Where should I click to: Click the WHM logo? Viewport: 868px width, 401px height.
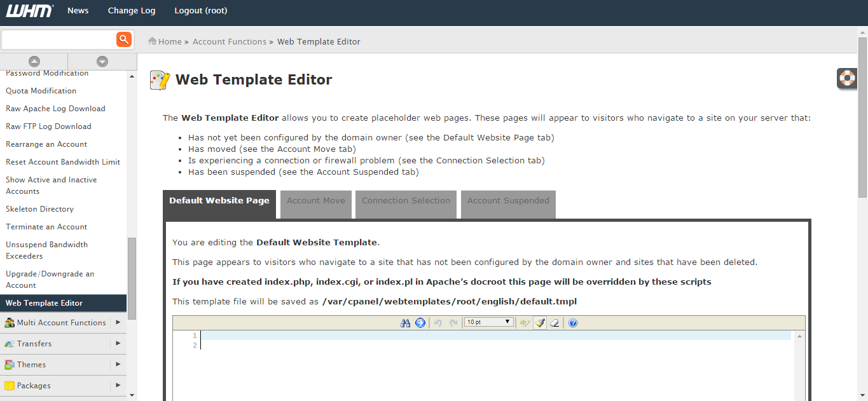(30, 11)
